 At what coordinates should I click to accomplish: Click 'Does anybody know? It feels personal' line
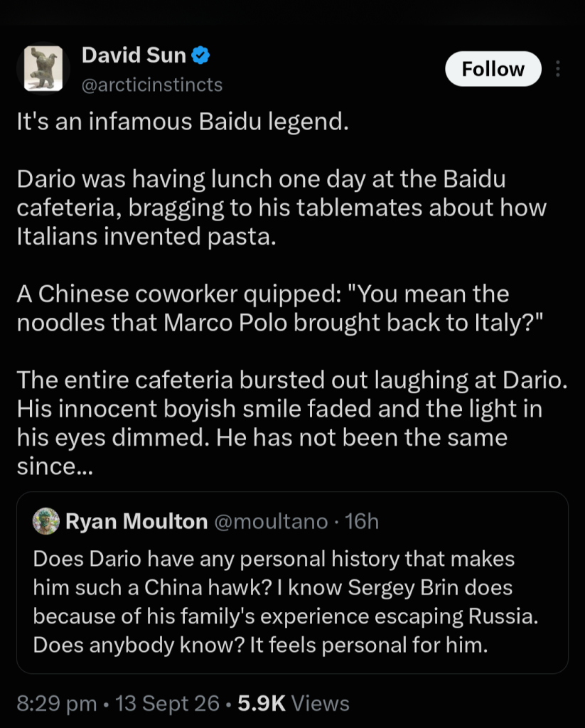coord(260,645)
